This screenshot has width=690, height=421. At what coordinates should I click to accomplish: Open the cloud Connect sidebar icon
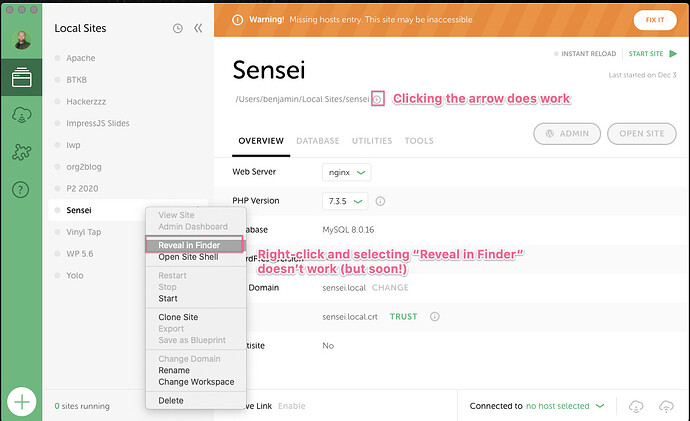20,115
